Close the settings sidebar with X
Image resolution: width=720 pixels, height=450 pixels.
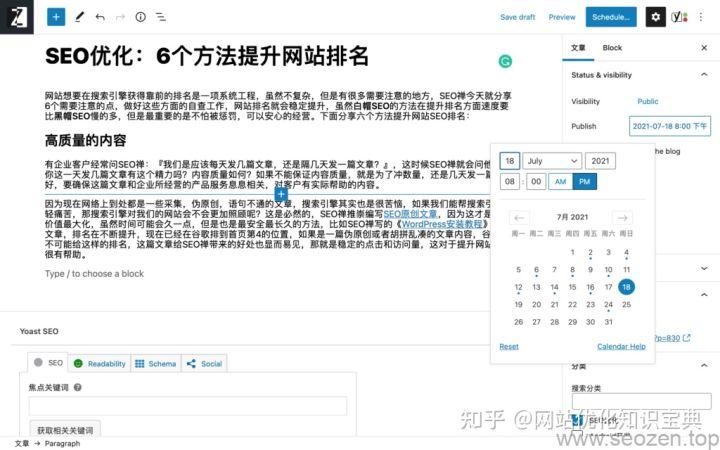point(703,48)
